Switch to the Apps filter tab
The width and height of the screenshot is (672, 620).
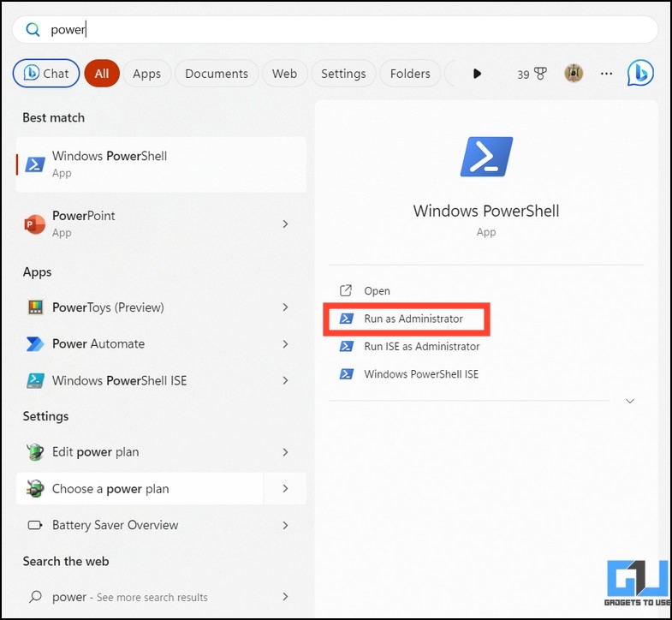(146, 74)
